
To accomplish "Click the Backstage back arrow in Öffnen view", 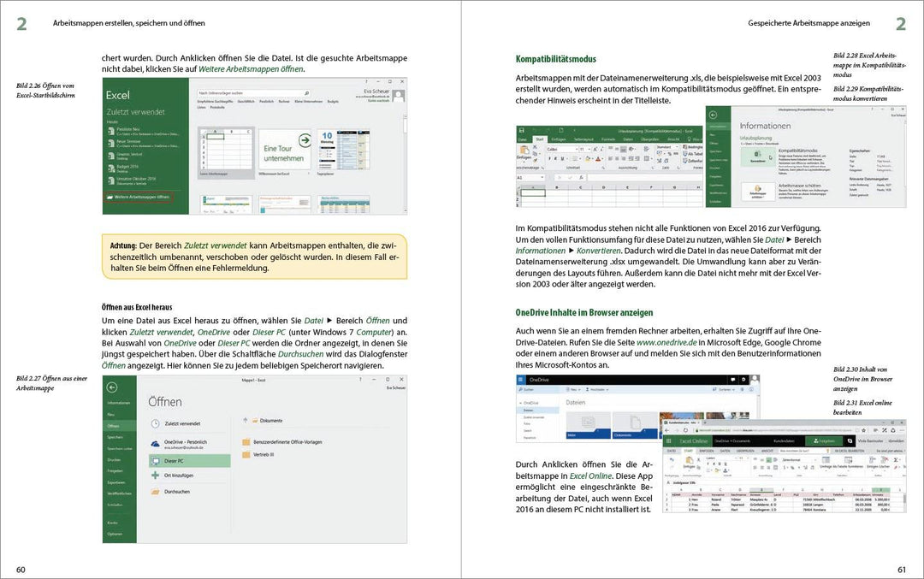I will click(112, 387).
